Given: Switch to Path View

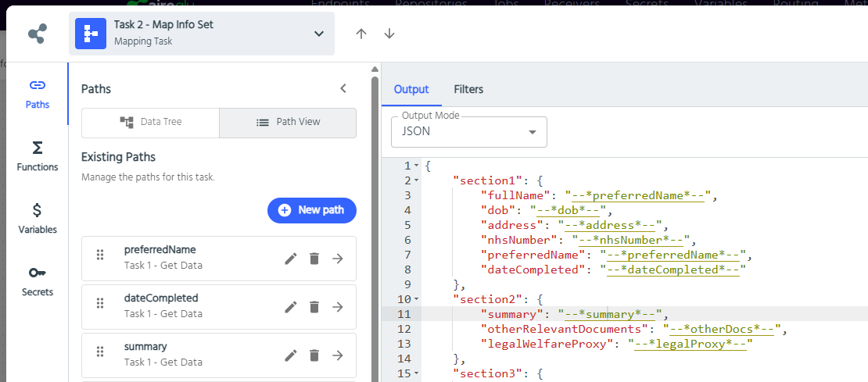Looking at the screenshot, I should tap(288, 123).
